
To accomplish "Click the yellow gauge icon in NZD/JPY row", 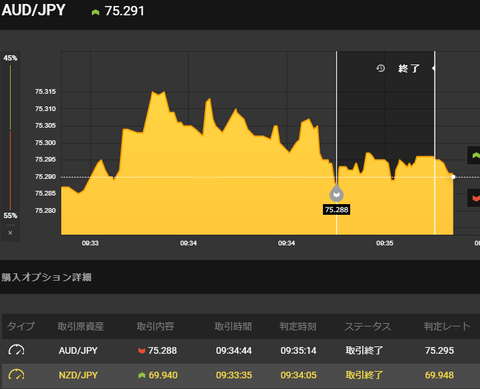I will (x=16, y=375).
